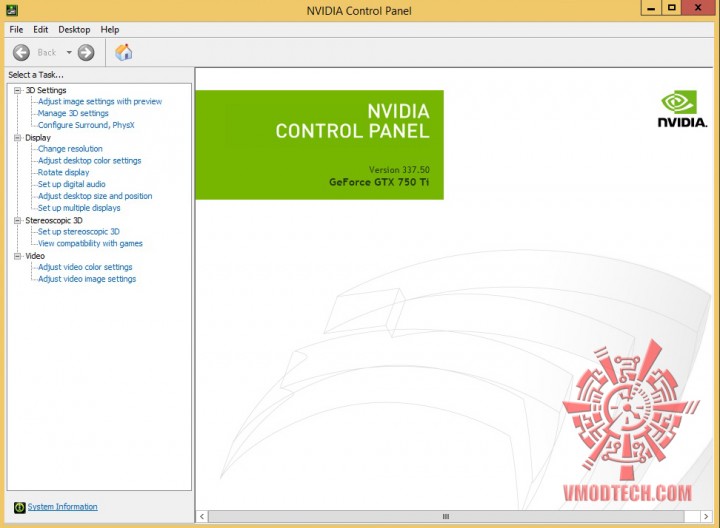
Task: Click the NVIDIA logo at top right
Action: click(682, 109)
